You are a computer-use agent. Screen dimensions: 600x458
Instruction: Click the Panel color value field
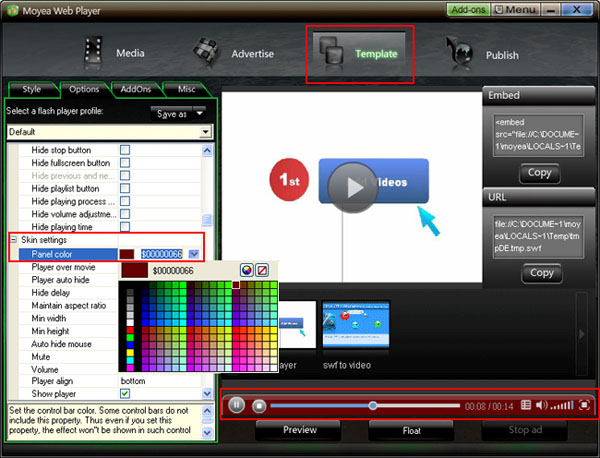click(x=162, y=254)
